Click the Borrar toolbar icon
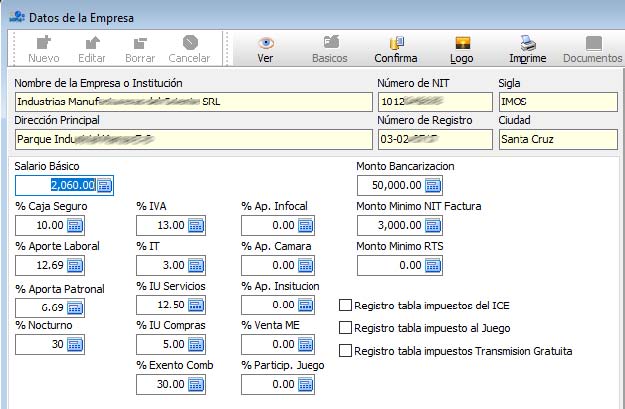The image size is (625, 409). pyautogui.click(x=140, y=43)
